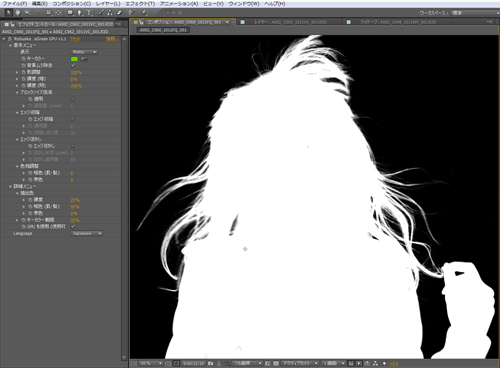Toggle the 背景ムラ除去 checkbox

point(73,66)
